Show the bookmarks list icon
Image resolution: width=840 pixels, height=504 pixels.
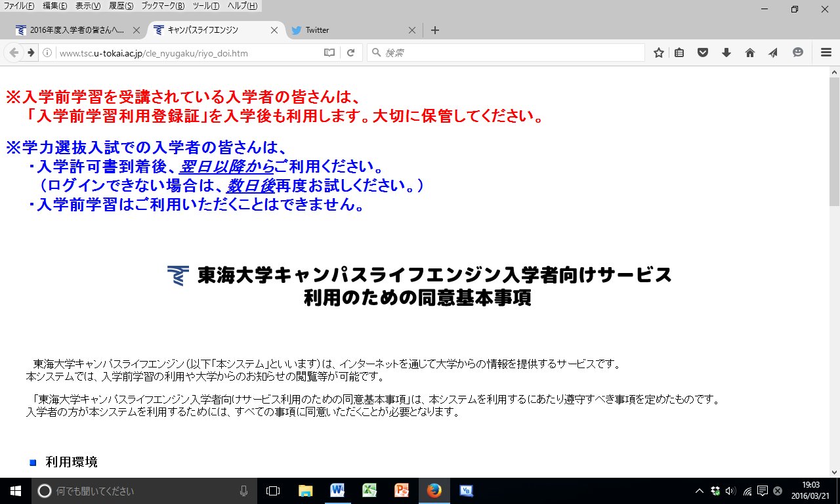pyautogui.click(x=679, y=52)
